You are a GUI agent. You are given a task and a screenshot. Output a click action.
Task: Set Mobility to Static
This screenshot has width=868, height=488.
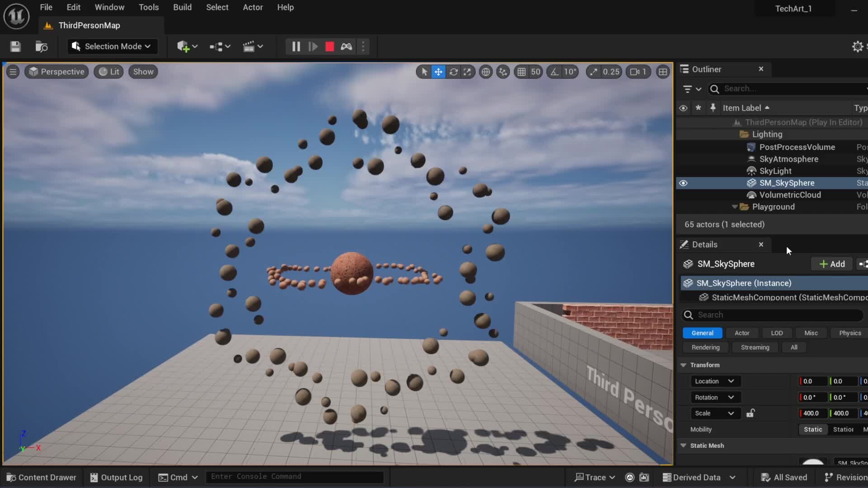[812, 429]
